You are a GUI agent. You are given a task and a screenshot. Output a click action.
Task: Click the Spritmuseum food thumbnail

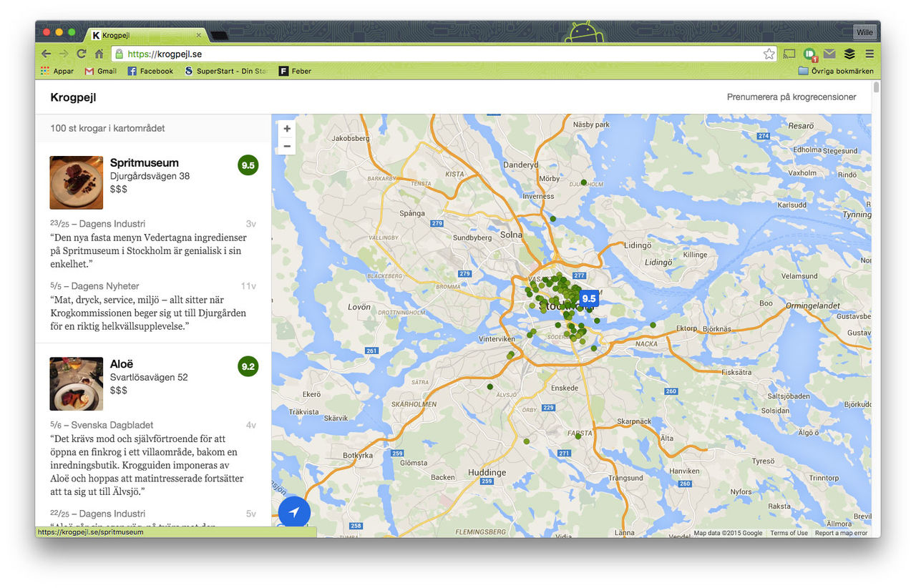(76, 182)
